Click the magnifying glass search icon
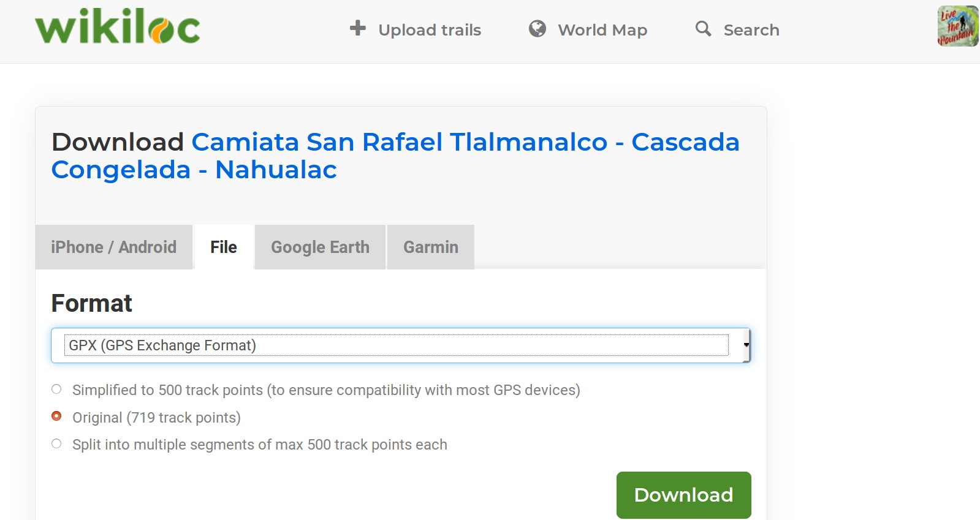This screenshot has width=980, height=520. coord(703,29)
